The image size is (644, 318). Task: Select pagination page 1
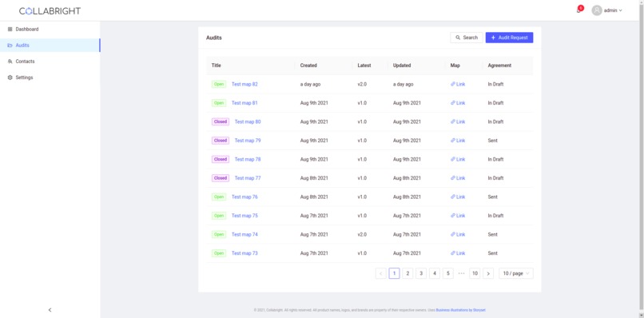click(x=394, y=273)
